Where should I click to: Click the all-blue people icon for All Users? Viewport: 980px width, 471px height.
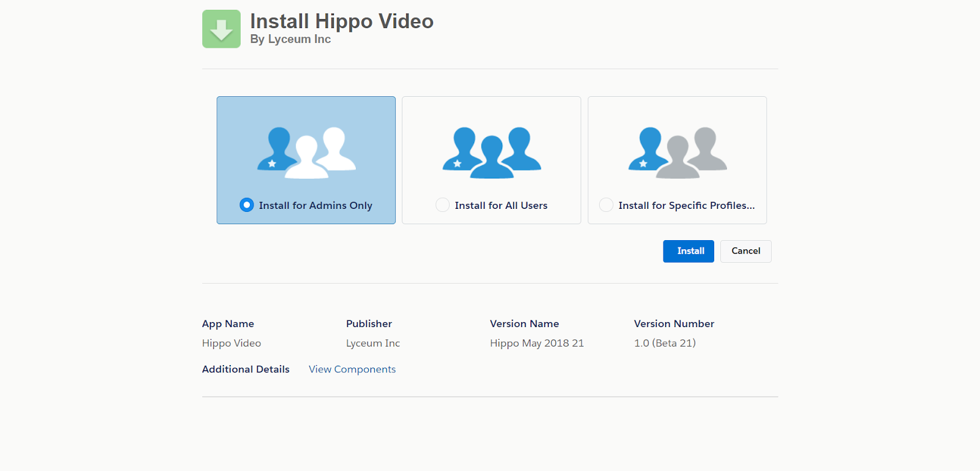coord(492,153)
